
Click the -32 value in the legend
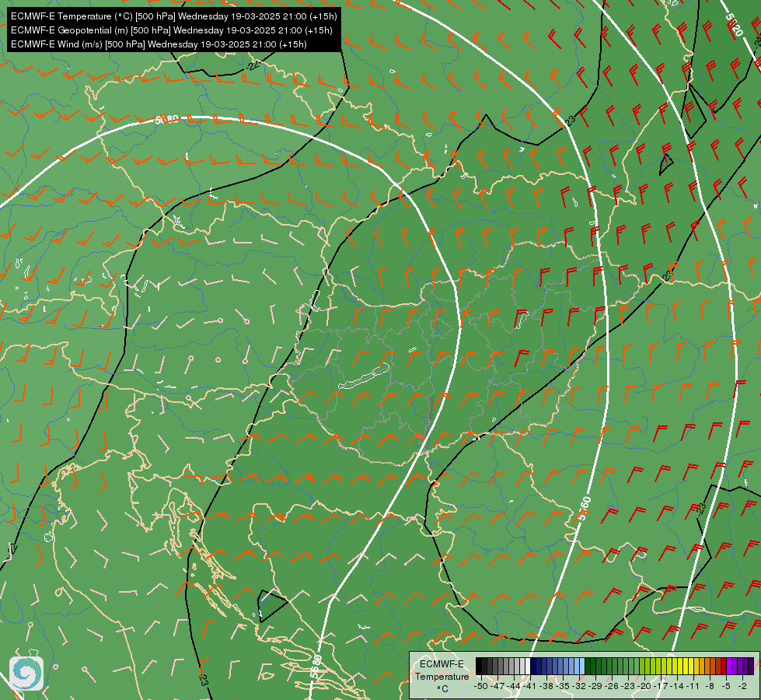[579, 686]
